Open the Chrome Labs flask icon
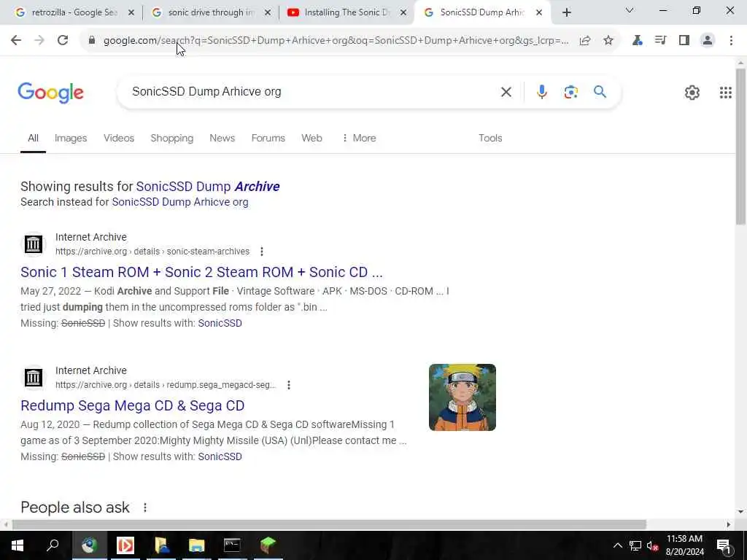The image size is (747, 560). pos(637,41)
